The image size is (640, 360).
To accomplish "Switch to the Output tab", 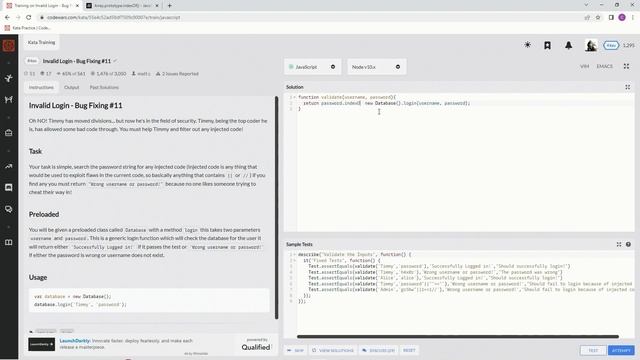I will (71, 87).
